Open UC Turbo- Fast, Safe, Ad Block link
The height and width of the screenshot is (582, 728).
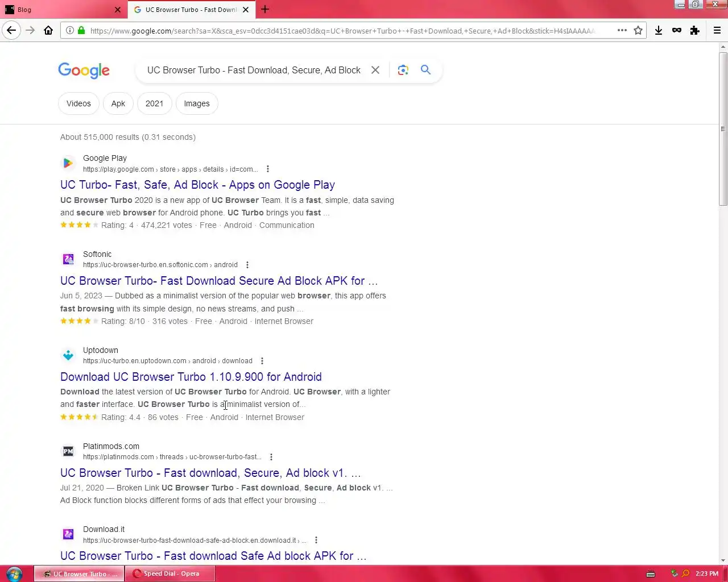(x=197, y=185)
